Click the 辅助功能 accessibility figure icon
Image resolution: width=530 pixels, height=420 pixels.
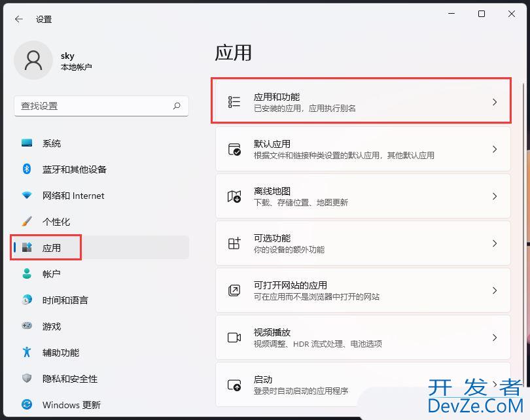[x=27, y=352]
